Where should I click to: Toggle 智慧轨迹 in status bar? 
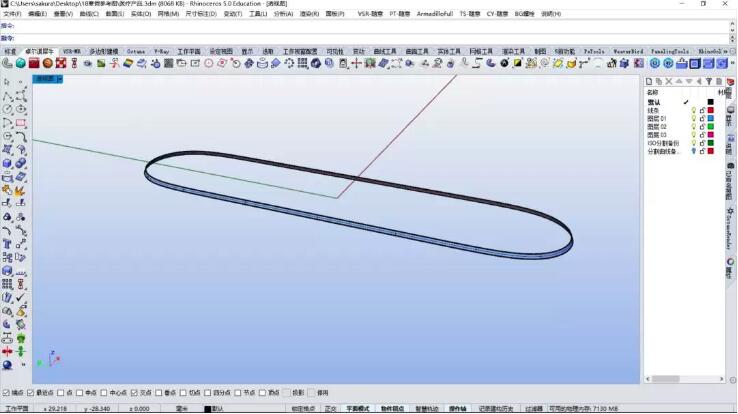tap(426, 409)
